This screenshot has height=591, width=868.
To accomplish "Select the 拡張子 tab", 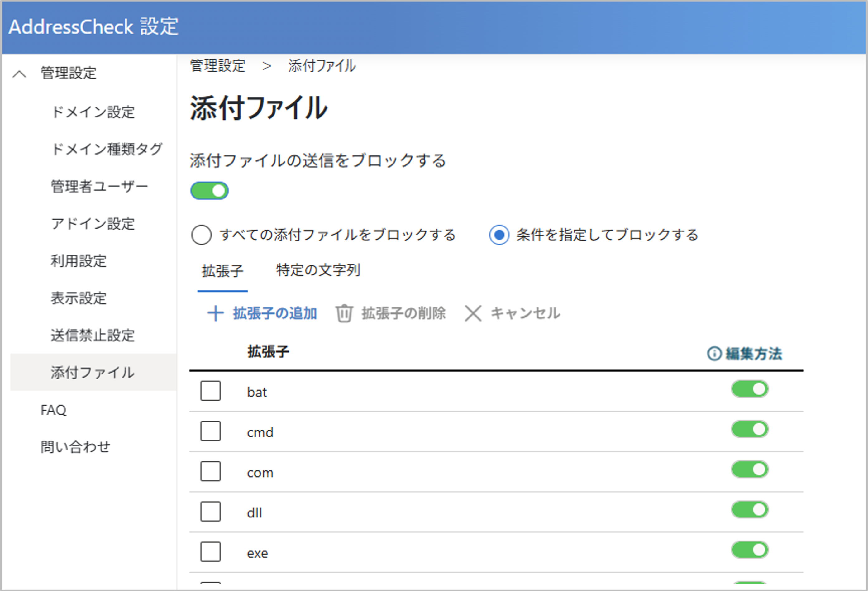I will click(x=222, y=271).
